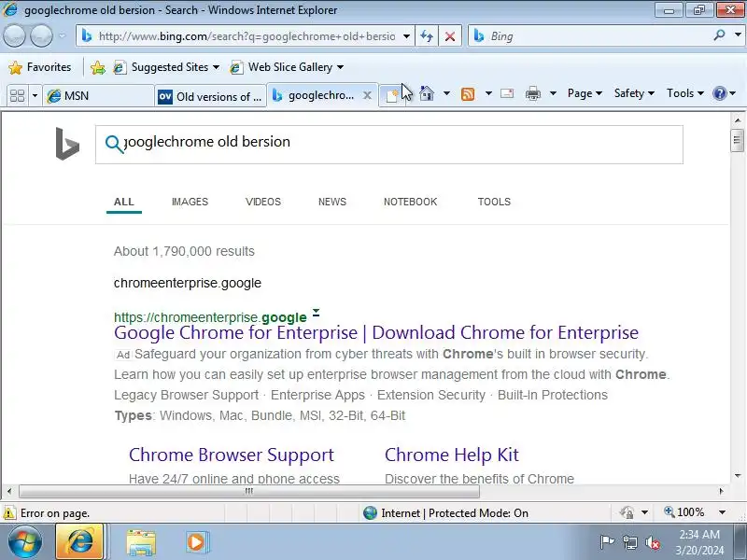This screenshot has height=560, width=747.
Task: Switch to IMAGES results tab
Action: point(190,202)
